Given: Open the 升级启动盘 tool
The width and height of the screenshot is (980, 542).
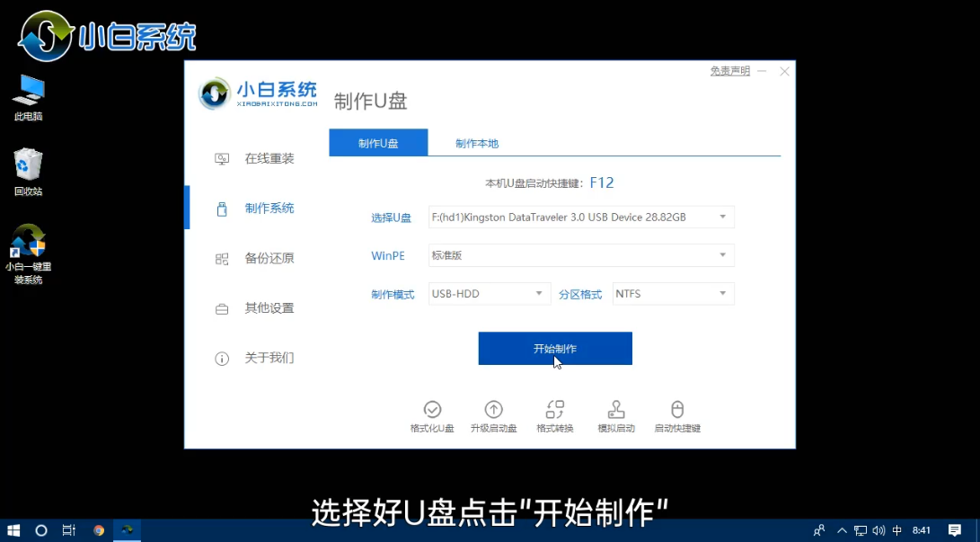Looking at the screenshot, I should [x=494, y=417].
